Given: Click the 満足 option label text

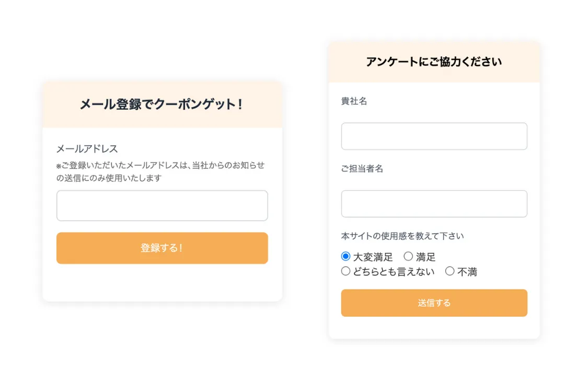Looking at the screenshot, I should click(x=426, y=257).
